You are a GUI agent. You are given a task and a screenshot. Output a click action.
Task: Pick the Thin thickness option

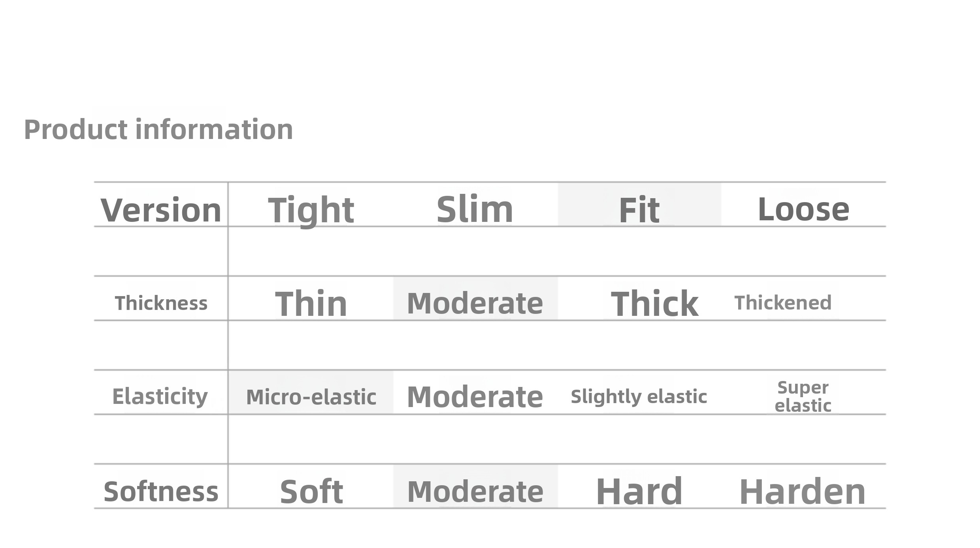pyautogui.click(x=311, y=303)
